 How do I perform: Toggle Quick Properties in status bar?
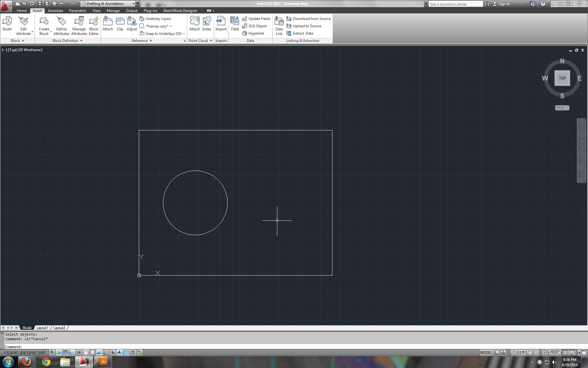[133, 353]
